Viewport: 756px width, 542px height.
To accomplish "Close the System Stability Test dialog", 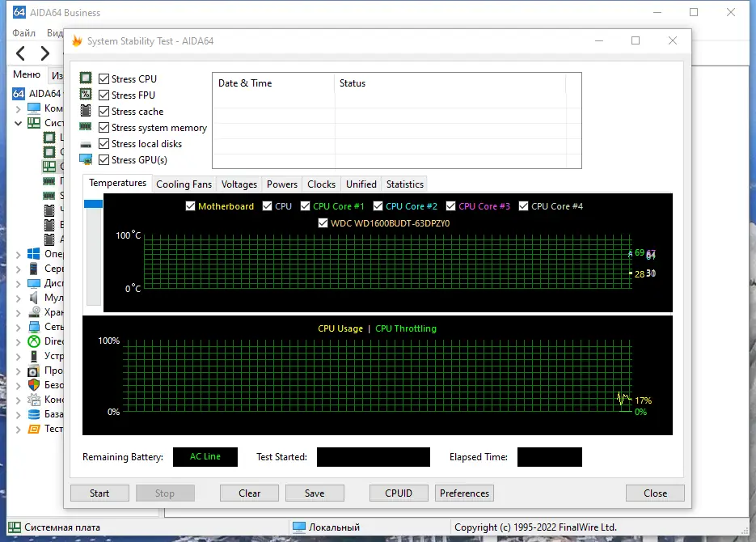I will (x=655, y=493).
